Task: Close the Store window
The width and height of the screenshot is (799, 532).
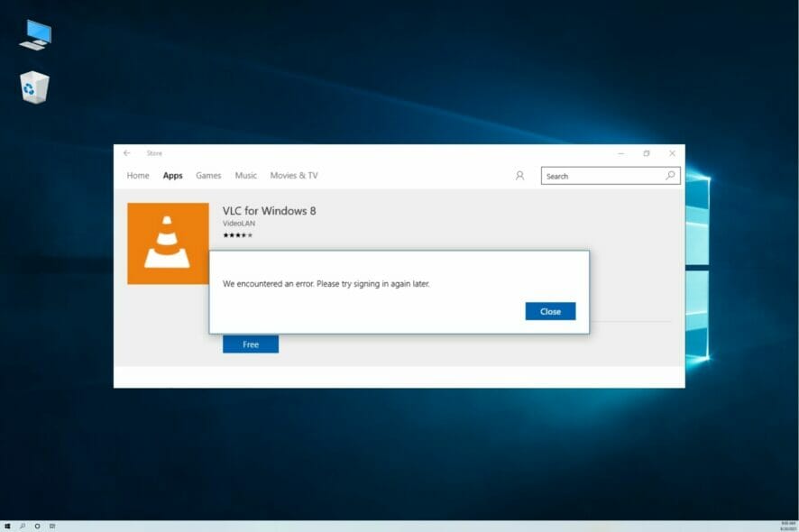Action: click(672, 153)
